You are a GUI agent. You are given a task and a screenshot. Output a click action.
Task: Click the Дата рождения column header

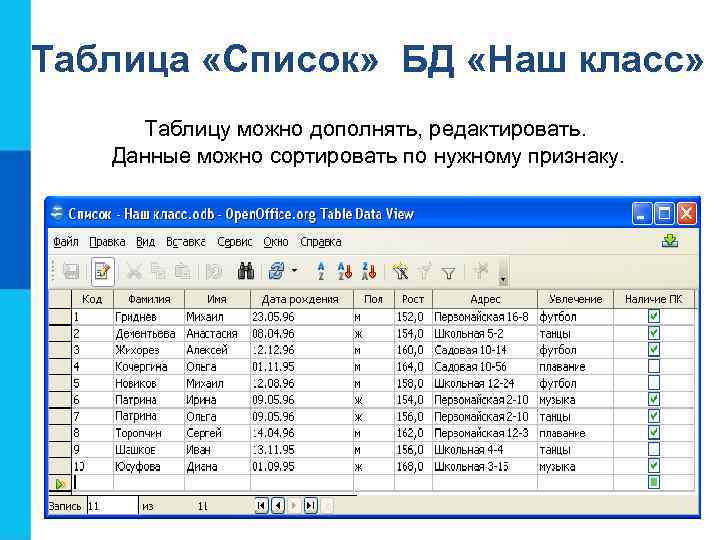tap(301, 299)
